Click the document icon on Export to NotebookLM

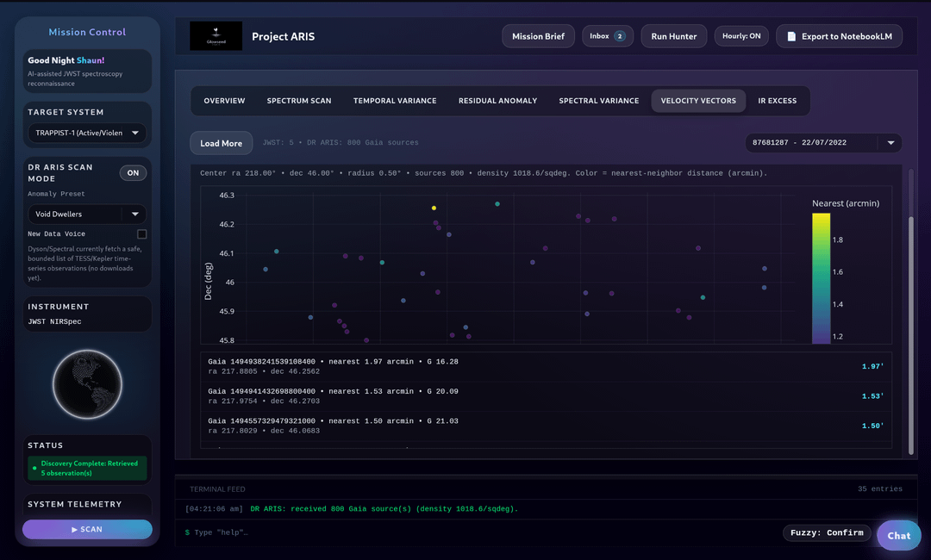coord(791,36)
